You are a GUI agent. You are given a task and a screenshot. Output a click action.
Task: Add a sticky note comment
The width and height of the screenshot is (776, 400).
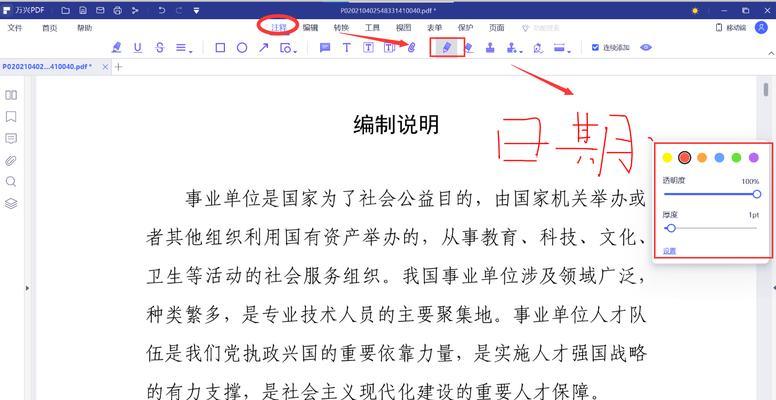pyautogui.click(x=325, y=48)
